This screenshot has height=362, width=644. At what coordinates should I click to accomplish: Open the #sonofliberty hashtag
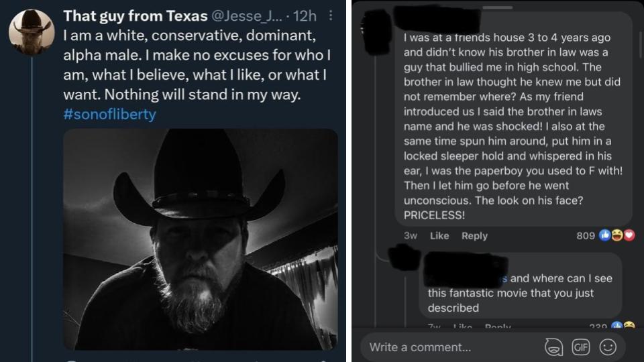tap(109, 114)
